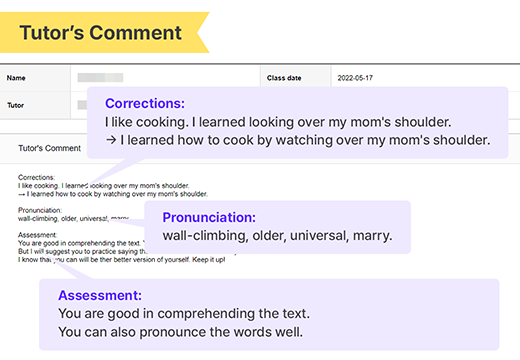
Task: Select 'You are good in comprehending' line
Action: tap(184, 314)
